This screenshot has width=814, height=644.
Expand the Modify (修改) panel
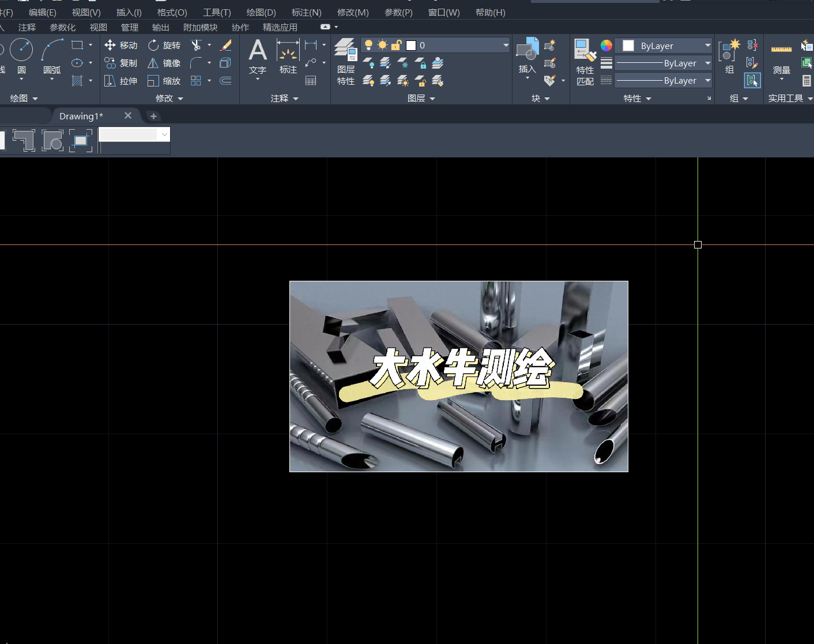pyautogui.click(x=169, y=99)
